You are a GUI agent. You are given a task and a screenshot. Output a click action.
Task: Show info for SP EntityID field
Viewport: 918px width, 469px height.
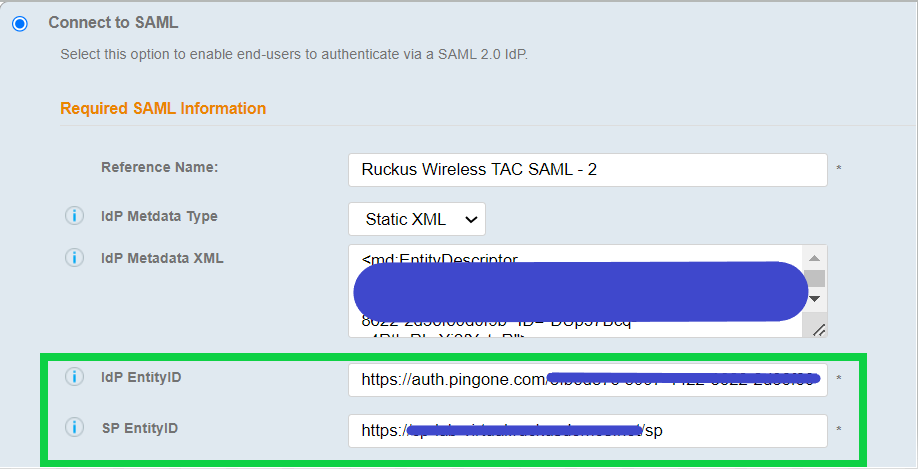tap(74, 428)
